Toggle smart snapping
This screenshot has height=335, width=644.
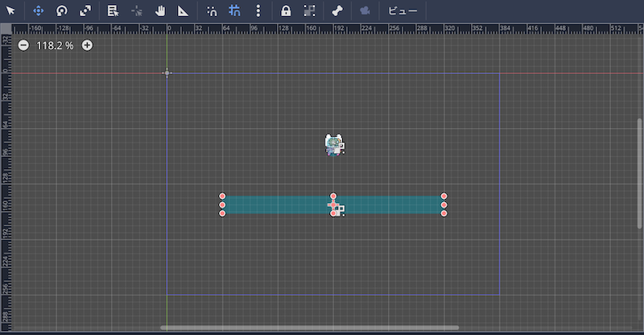pos(212,11)
